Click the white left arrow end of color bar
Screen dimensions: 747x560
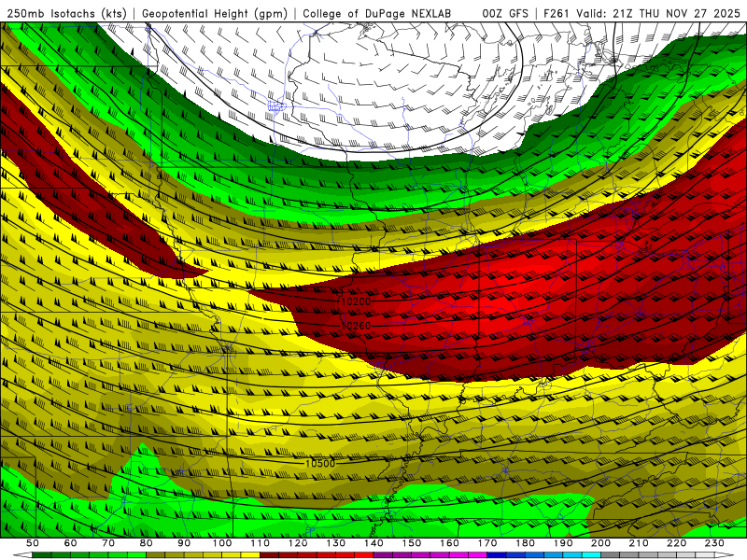22,555
